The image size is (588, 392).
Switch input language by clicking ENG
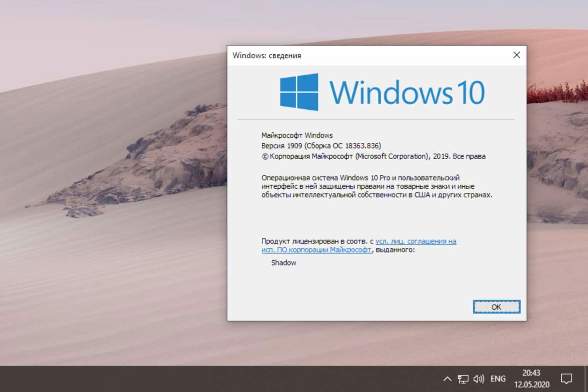click(498, 378)
